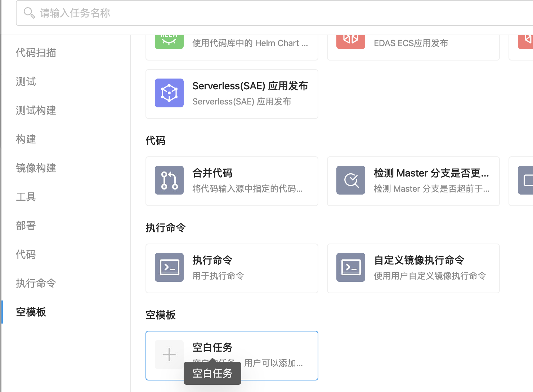The height and width of the screenshot is (392, 533).
Task: Choose the 自定义镜像执行命令 task card
Action: pos(413,268)
